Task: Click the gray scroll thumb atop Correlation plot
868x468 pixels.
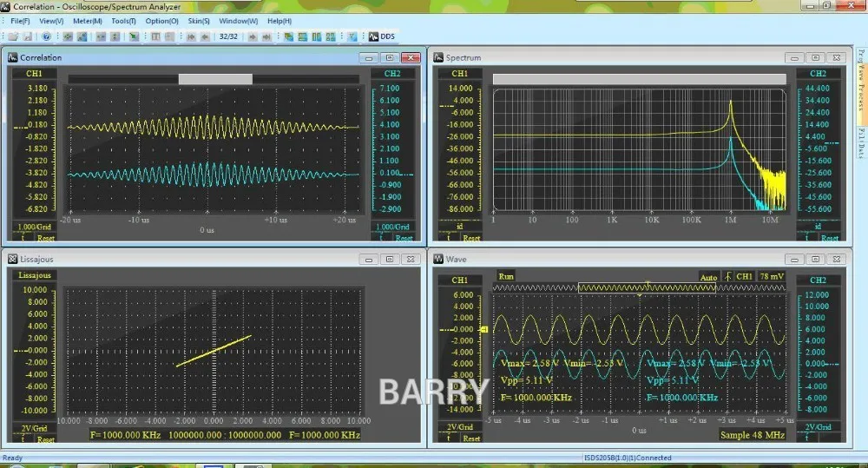Action: pos(215,79)
